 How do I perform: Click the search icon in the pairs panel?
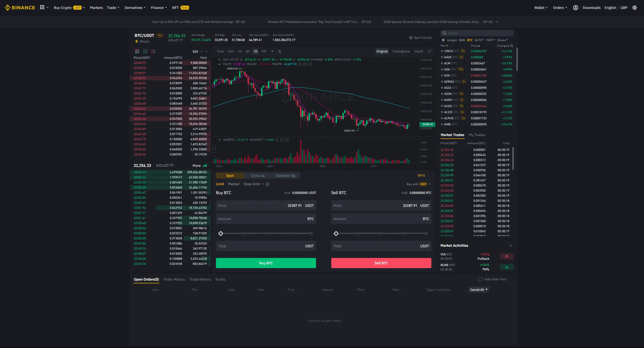pyautogui.click(x=444, y=33)
